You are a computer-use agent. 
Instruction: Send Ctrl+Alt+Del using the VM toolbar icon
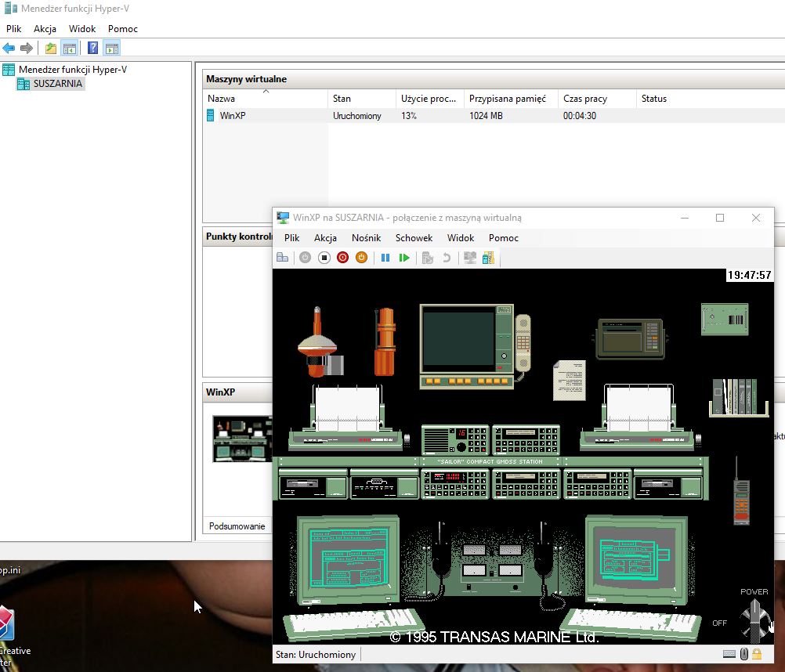pos(282,258)
